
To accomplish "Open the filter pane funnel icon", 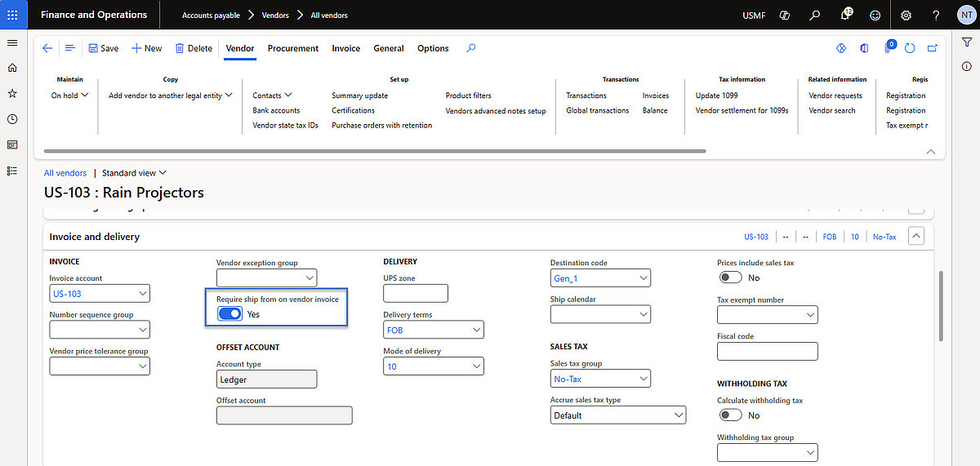I will [x=967, y=42].
